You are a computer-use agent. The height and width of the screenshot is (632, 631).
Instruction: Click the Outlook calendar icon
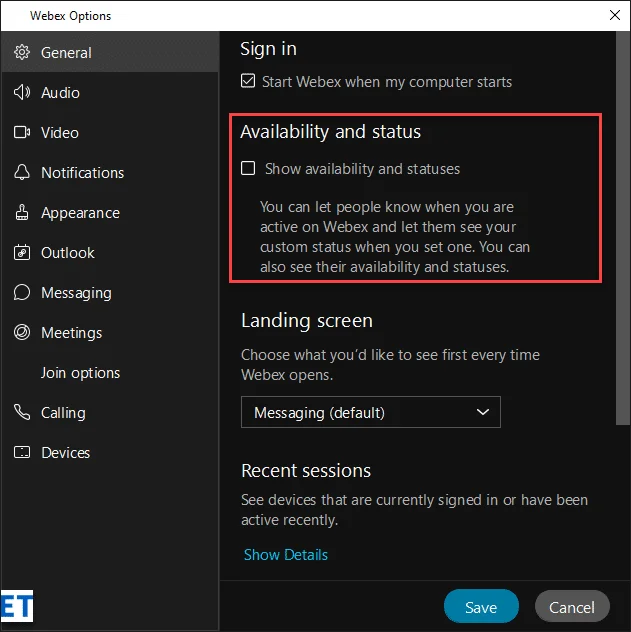coord(22,252)
